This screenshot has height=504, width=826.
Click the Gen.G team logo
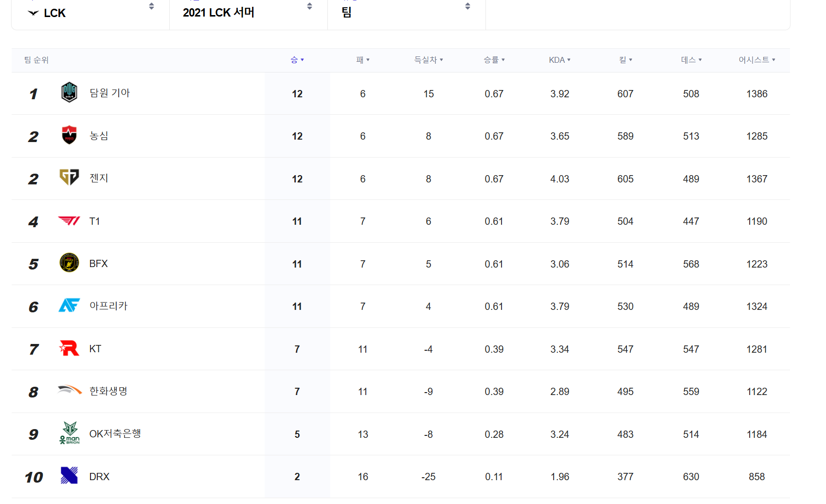pos(69,177)
